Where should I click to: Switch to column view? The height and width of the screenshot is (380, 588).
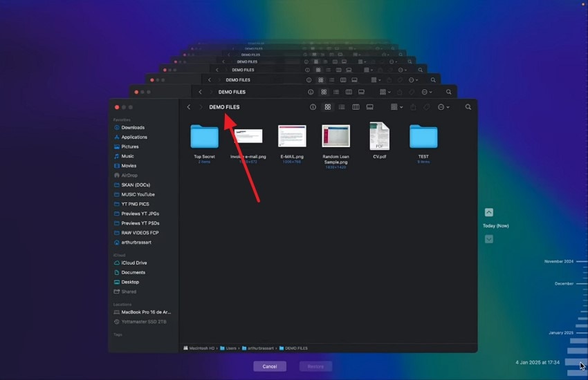[x=356, y=107]
